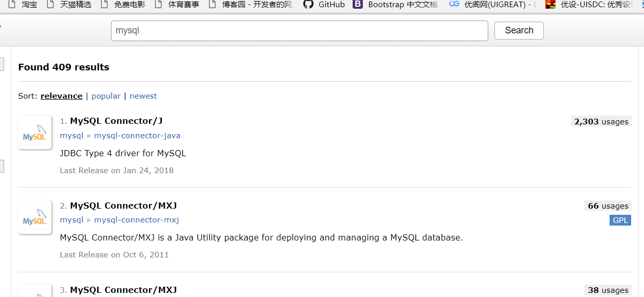Open the mysql-connector-mxj artifact link
The image size is (644, 297).
pyautogui.click(x=136, y=220)
